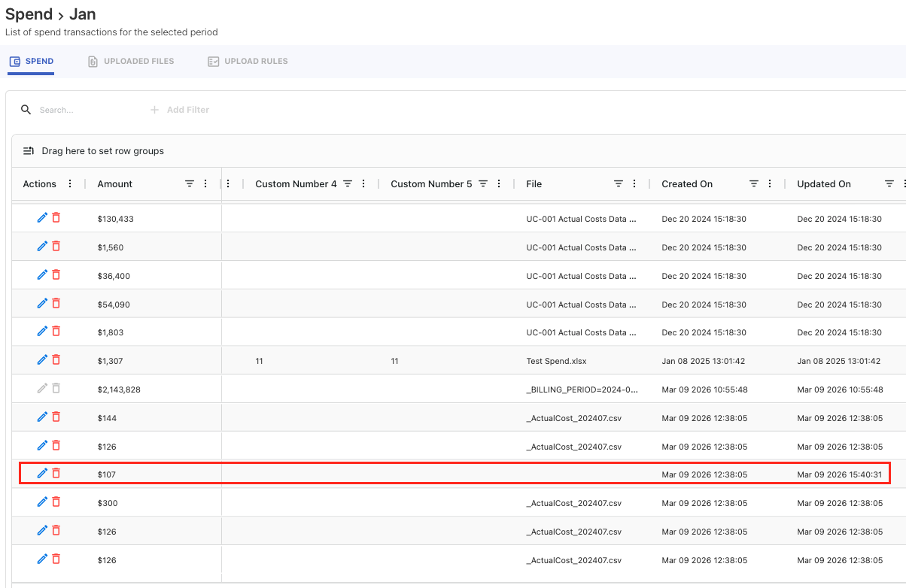Delete the $144 spend transaction
Image resolution: width=906 pixels, height=588 pixels.
tap(56, 417)
